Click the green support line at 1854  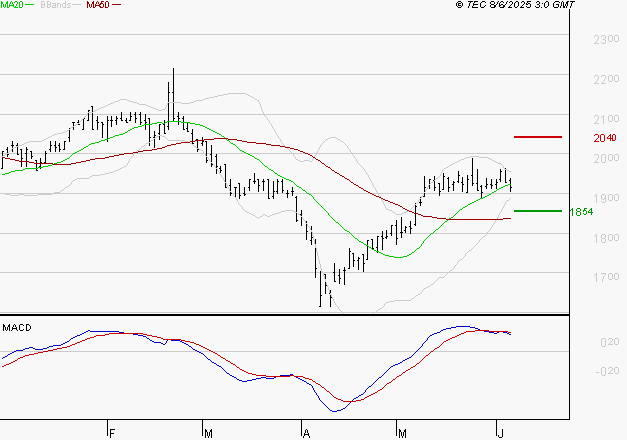pos(538,211)
